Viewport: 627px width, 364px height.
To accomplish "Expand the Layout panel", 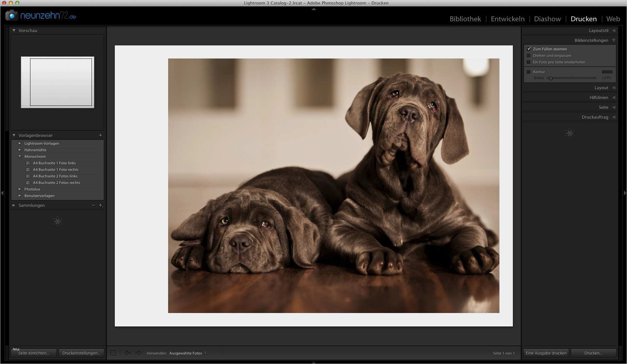I will [x=614, y=88].
